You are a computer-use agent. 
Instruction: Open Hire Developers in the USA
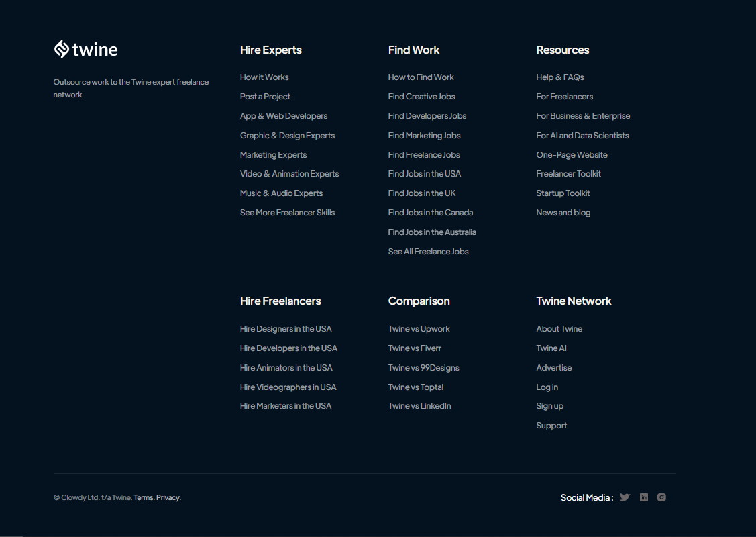pyautogui.click(x=289, y=348)
